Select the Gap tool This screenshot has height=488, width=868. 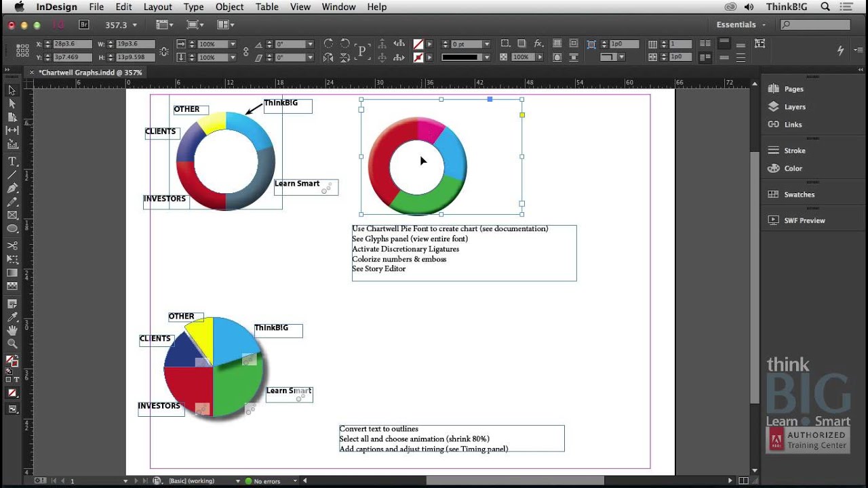pos(12,130)
